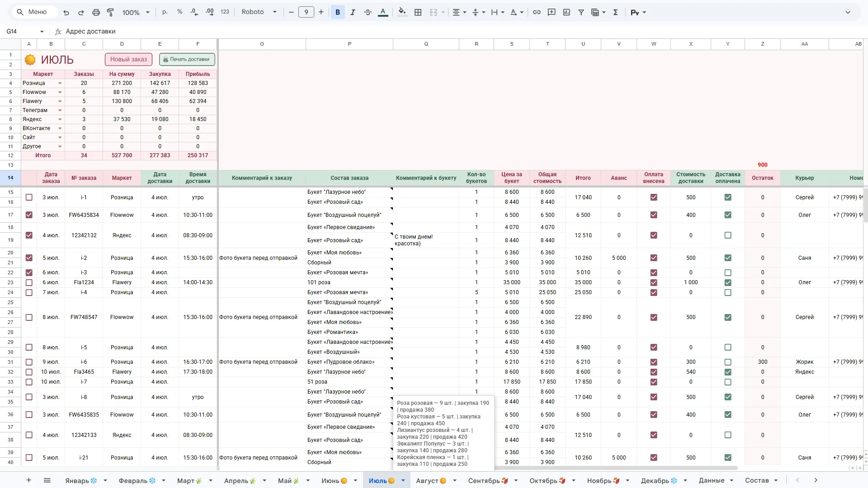Open functions sigma icon
The width and height of the screenshot is (868, 488).
pos(615,12)
